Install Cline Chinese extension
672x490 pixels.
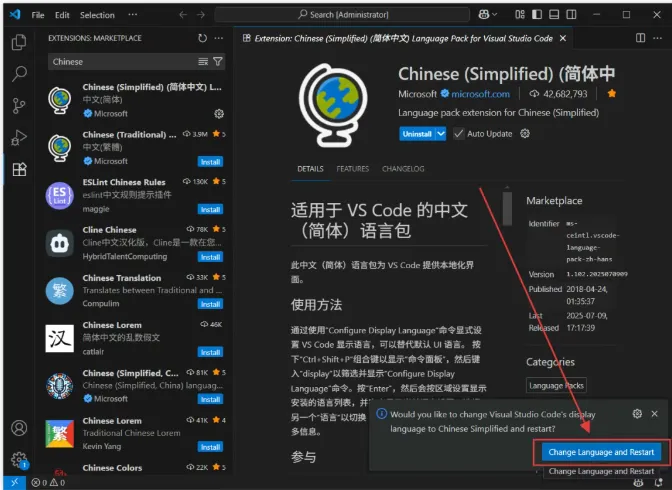[x=210, y=257]
